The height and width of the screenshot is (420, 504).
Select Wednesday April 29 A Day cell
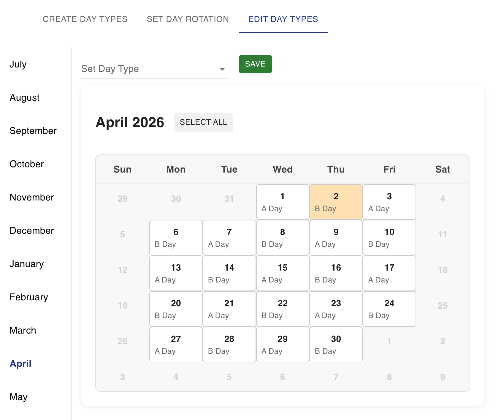283,345
